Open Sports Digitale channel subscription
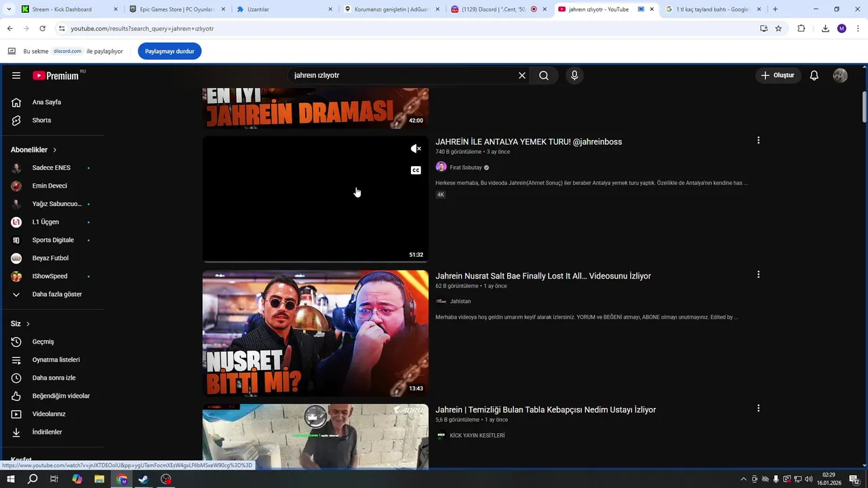This screenshot has height=488, width=868. (53, 240)
